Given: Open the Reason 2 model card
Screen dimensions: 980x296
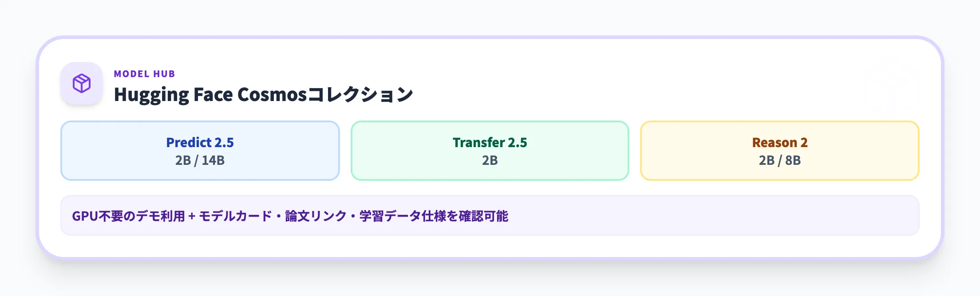Looking at the screenshot, I should click(x=779, y=142).
